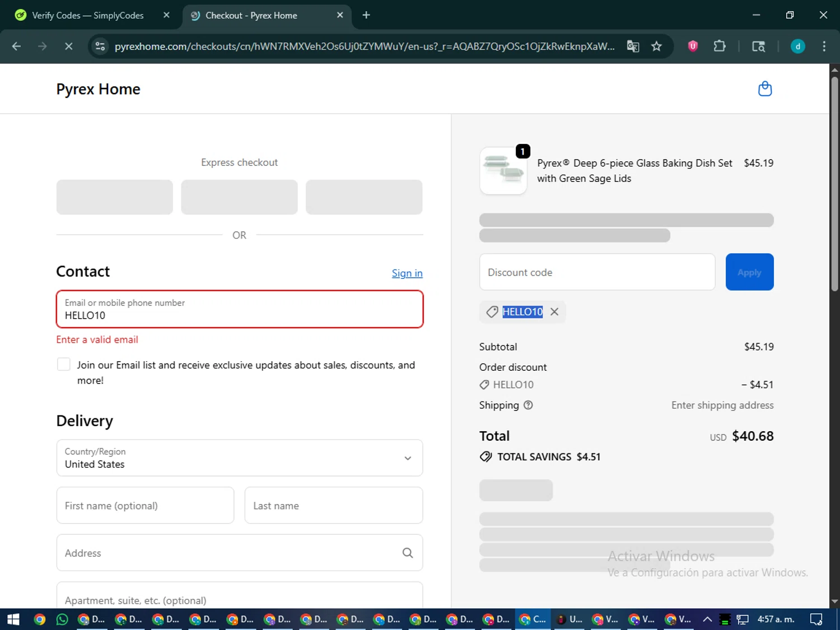Open the Extensions puzzle icon

(720, 46)
